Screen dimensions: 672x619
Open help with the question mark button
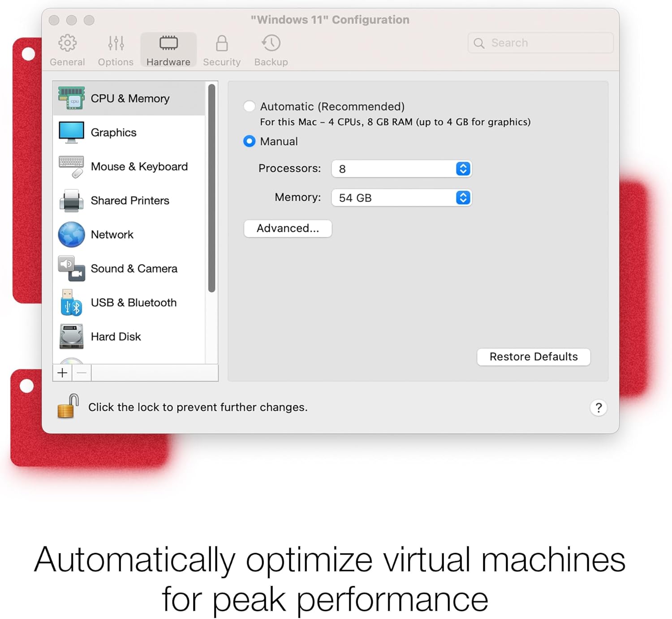click(599, 408)
